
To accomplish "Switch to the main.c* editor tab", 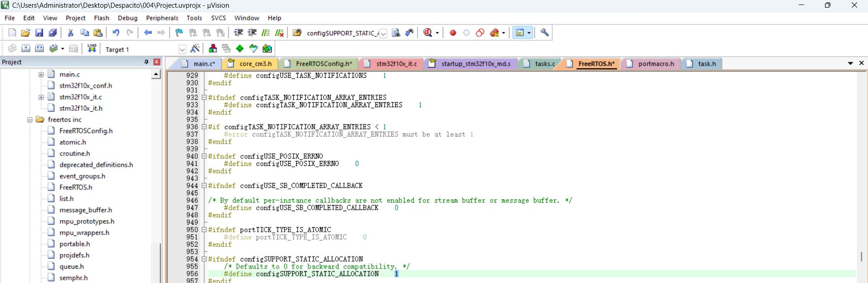I will point(198,64).
